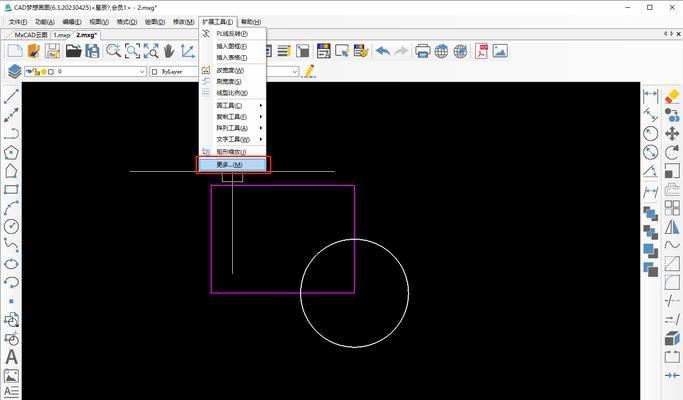Choose 线型比例 menu entry
Image resolution: width=683 pixels, height=400 pixels.
pyautogui.click(x=233, y=93)
